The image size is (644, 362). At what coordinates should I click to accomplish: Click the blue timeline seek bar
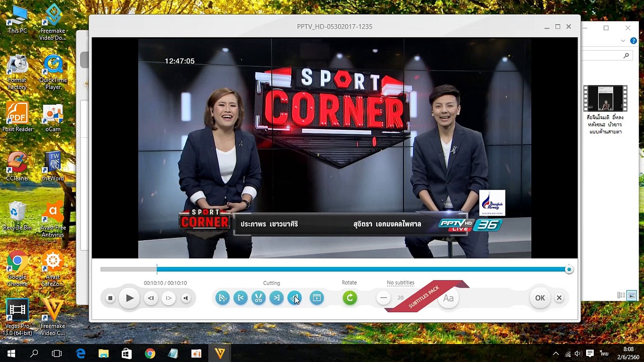pos(362,269)
